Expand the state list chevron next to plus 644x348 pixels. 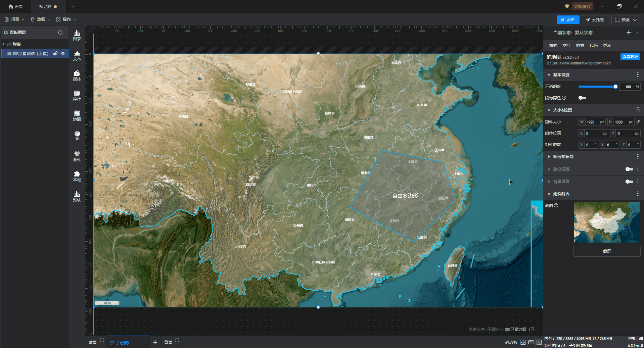pos(637,33)
